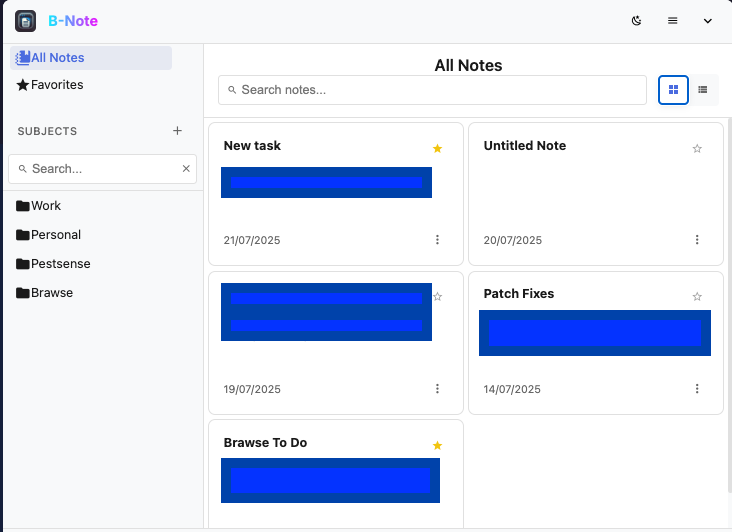Click the Search notes input field

click(x=432, y=90)
